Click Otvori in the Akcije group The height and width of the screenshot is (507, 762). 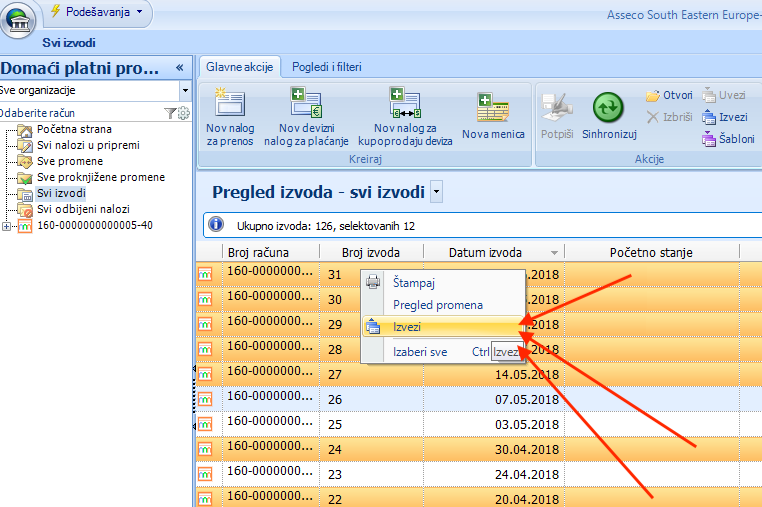[669, 96]
